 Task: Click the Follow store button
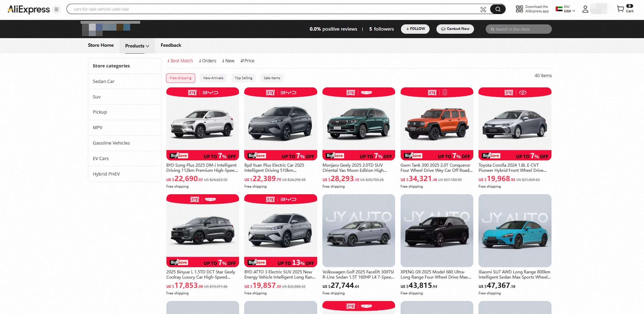(415, 29)
